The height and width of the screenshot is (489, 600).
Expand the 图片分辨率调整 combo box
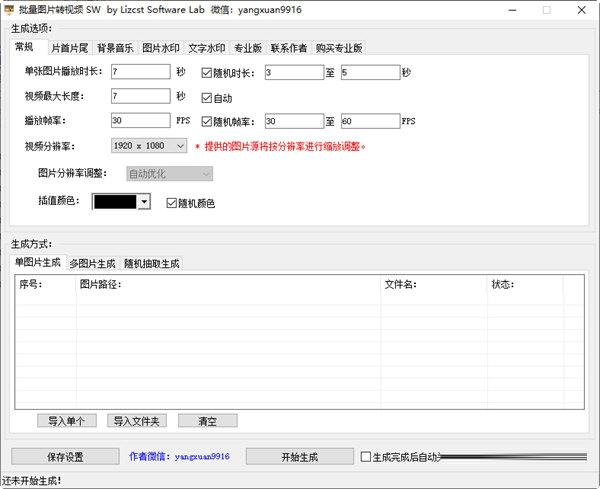pyautogui.click(x=169, y=174)
